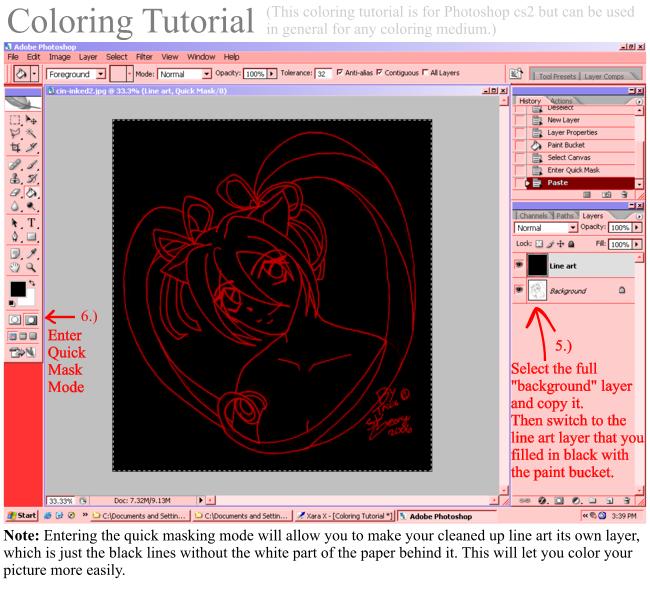Select the Path Selection tool
This screenshot has height=589, width=650.
pos(15,223)
